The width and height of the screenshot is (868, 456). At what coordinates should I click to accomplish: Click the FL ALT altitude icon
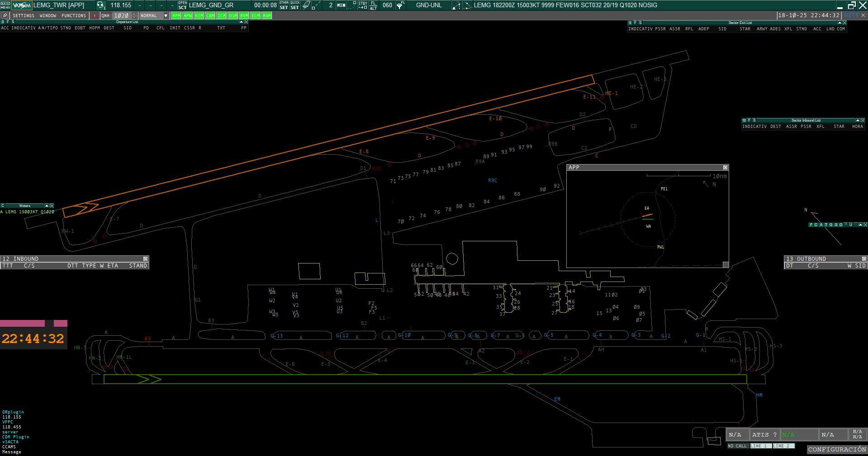click(373, 5)
